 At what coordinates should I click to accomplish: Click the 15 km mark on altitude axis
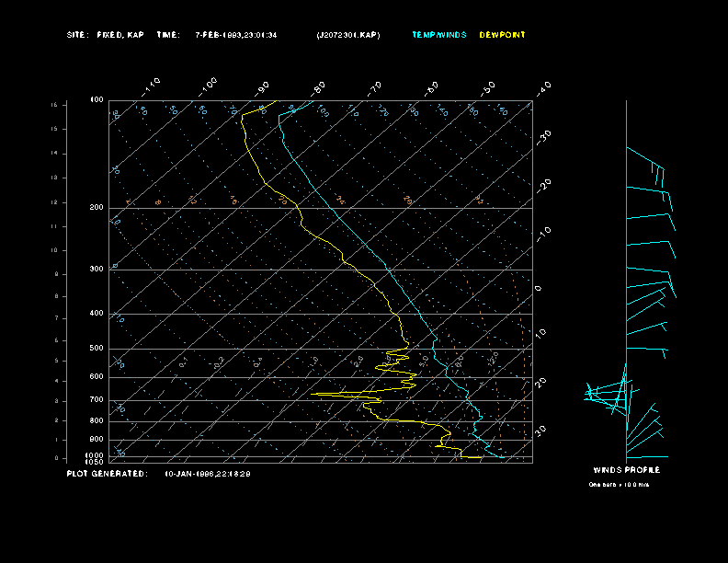pos(54,129)
